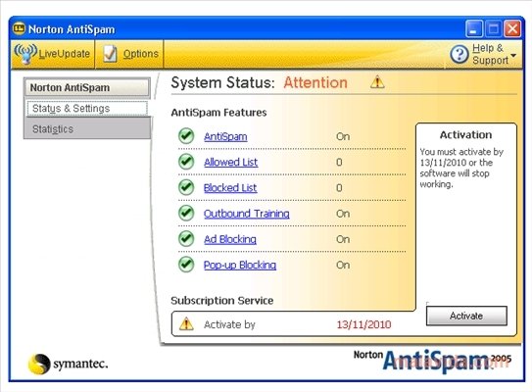
Task: Click the AntiSpam 'On' status value
Action: [x=343, y=136]
